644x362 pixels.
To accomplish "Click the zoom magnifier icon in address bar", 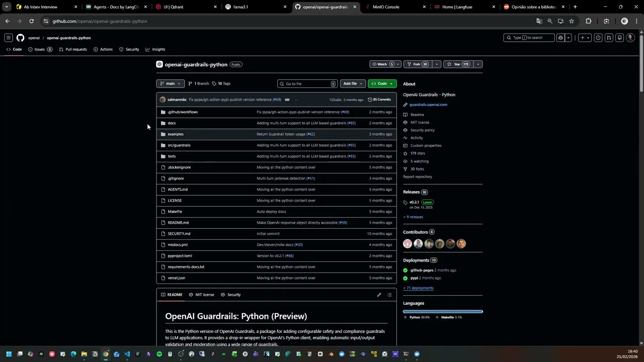I will tap(550, 21).
